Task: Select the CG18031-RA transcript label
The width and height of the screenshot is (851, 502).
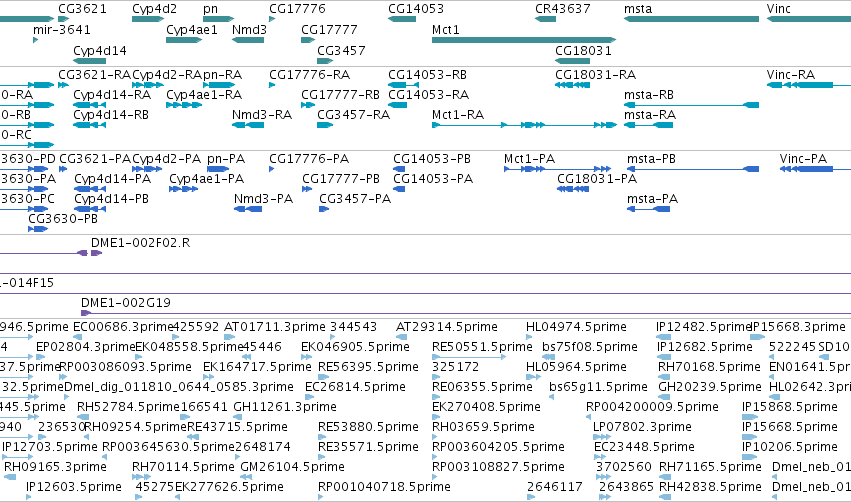Action: point(595,74)
